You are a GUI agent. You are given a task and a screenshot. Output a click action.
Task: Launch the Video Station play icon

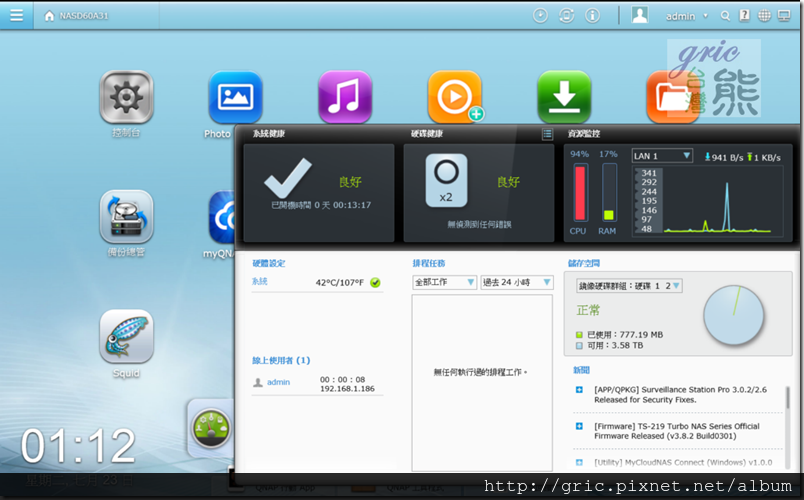coord(454,97)
